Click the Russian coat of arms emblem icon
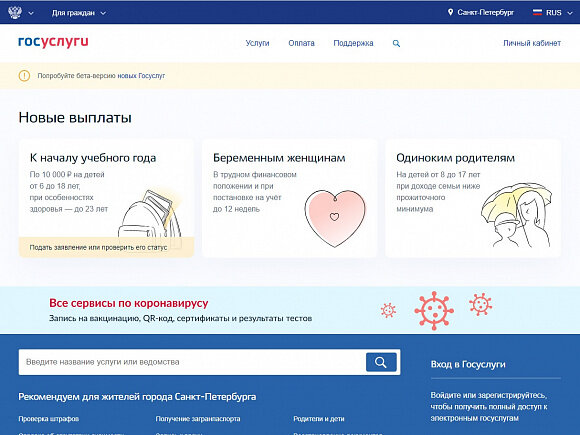 click(x=15, y=13)
